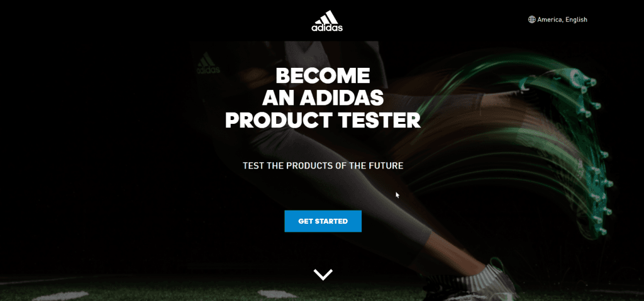Screen dimensions: 644x301
Task: Click the word America in the language selector
Action: coord(550,19)
